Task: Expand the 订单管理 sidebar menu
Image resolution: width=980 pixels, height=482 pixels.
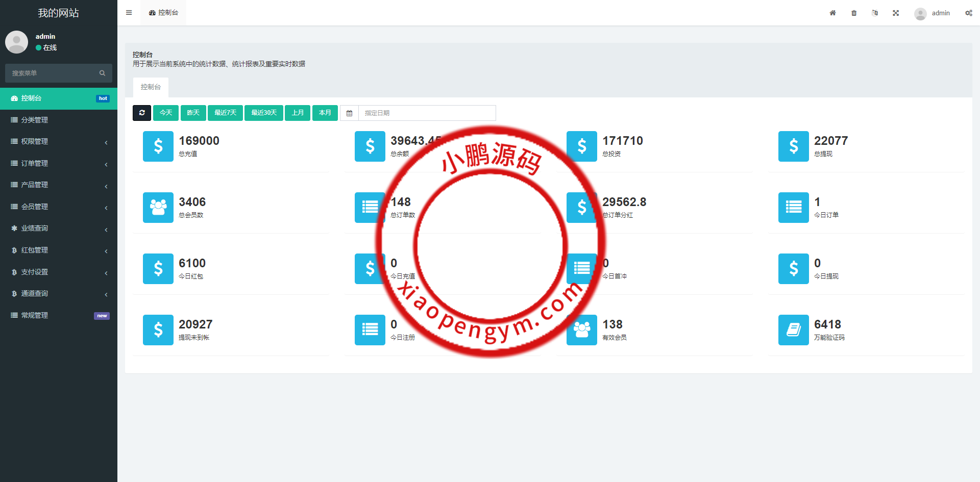Action: coord(59,163)
